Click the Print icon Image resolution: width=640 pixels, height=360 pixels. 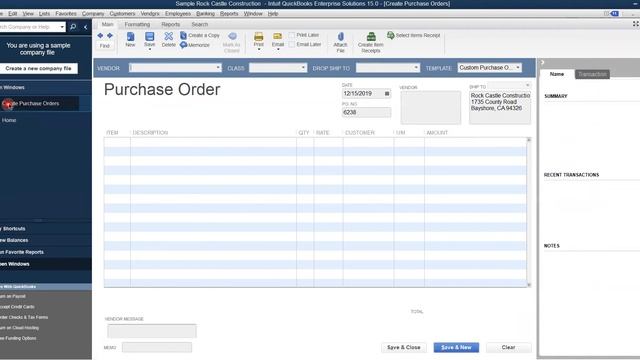point(258,37)
